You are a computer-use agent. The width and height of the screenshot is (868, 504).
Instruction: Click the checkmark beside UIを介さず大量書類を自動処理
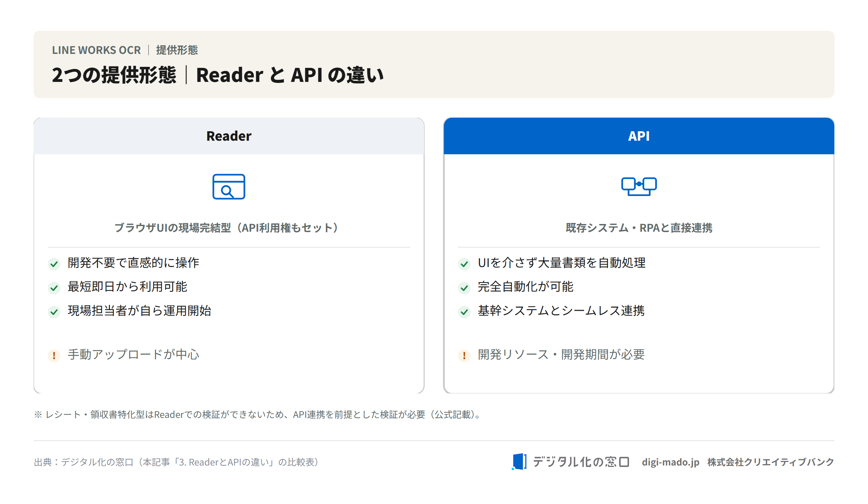click(464, 264)
